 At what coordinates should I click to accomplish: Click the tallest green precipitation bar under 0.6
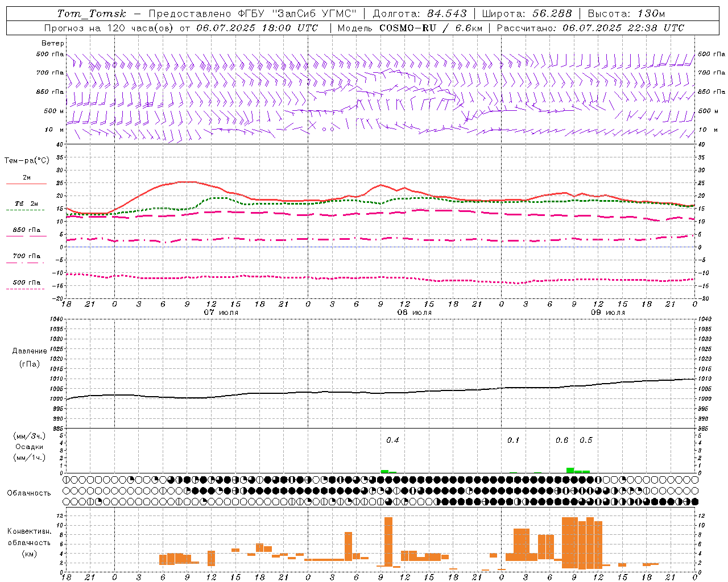[570, 470]
